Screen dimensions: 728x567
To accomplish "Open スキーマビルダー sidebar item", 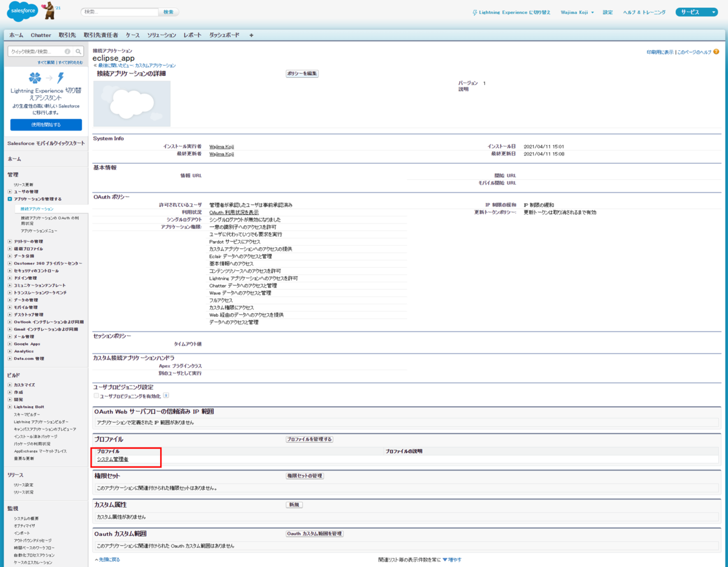I will click(x=27, y=414).
